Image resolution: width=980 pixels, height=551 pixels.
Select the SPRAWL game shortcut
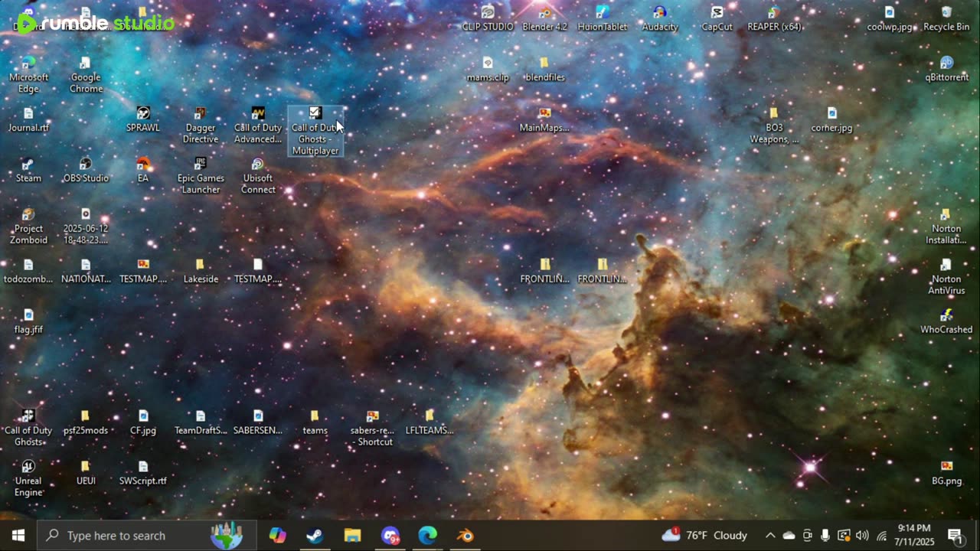(x=143, y=119)
